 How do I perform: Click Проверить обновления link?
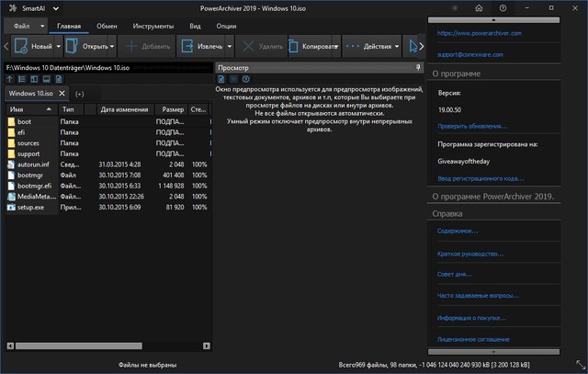tap(472, 127)
